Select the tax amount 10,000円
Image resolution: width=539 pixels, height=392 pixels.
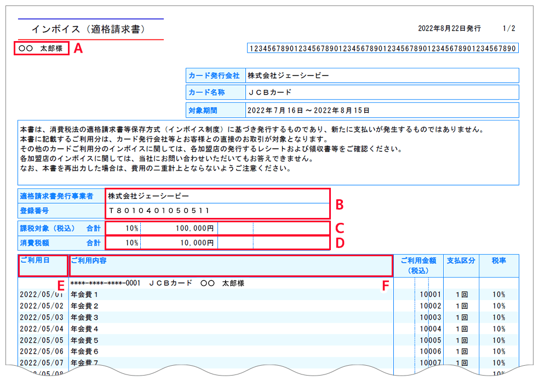click(x=197, y=243)
